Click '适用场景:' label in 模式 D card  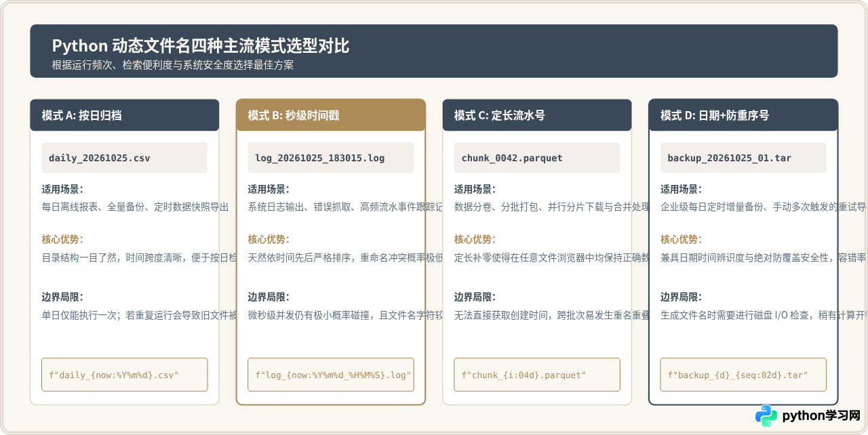[681, 190]
